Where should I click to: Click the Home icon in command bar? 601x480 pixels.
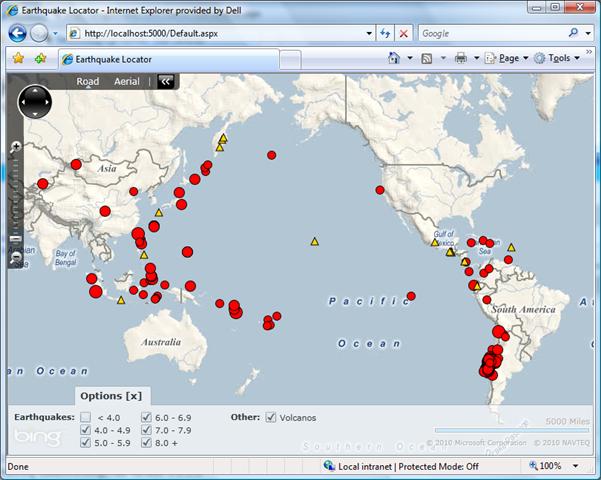[x=394, y=58]
